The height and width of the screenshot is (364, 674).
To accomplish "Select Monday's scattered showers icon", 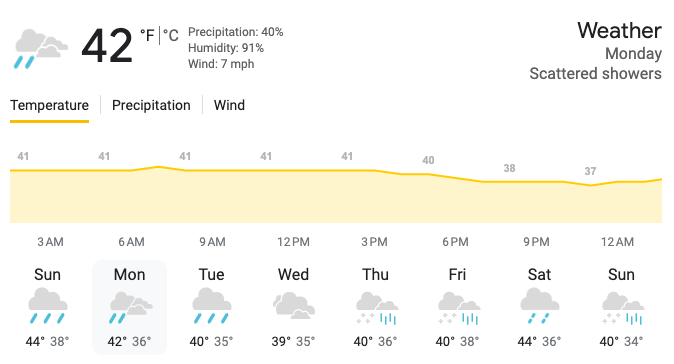I will click(x=130, y=307).
